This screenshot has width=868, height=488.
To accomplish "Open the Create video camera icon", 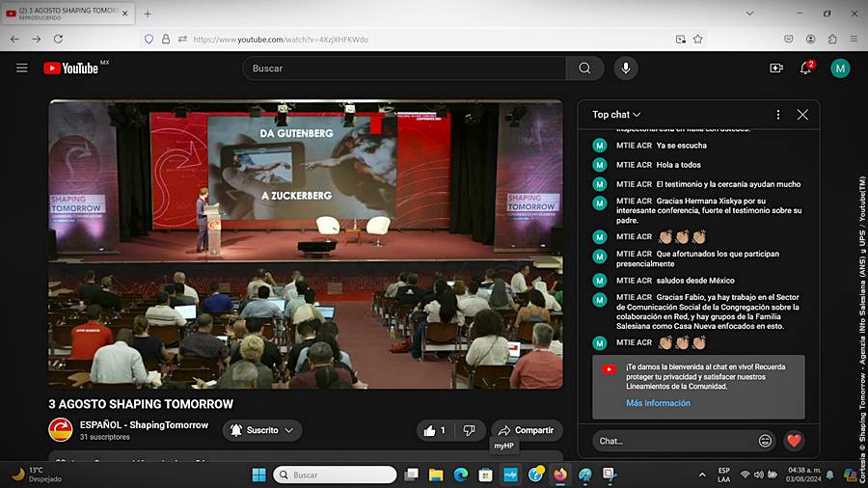I will coord(776,68).
